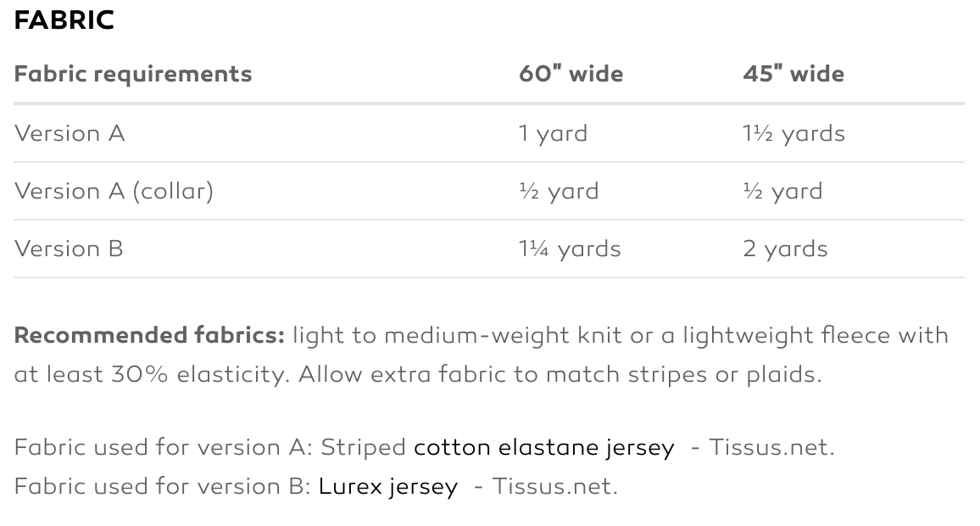Click the collar ½ yard 60" wide cell
The image size is (980, 526).
coord(559,191)
